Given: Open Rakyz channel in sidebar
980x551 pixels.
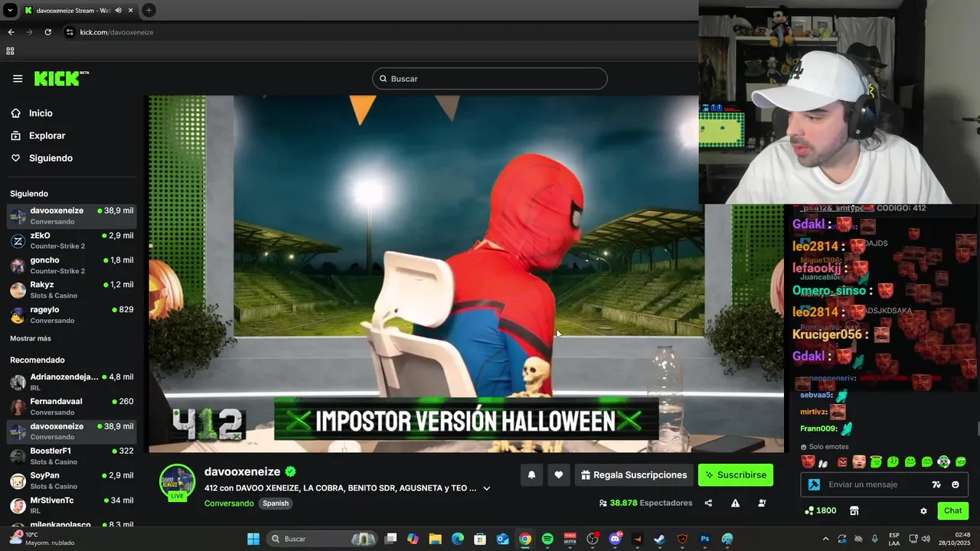Looking at the screenshot, I should (x=71, y=290).
